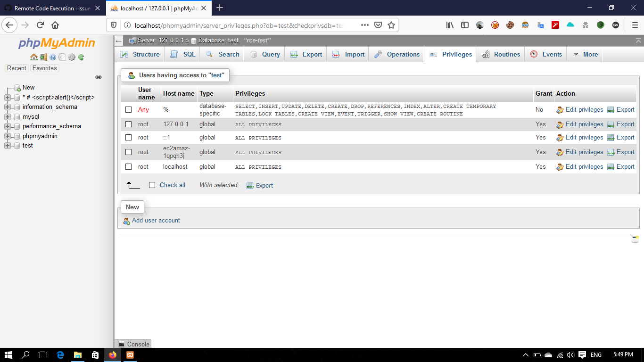644x362 pixels.
Task: Click the Edit privileges icon for Any user
Action: 560,110
